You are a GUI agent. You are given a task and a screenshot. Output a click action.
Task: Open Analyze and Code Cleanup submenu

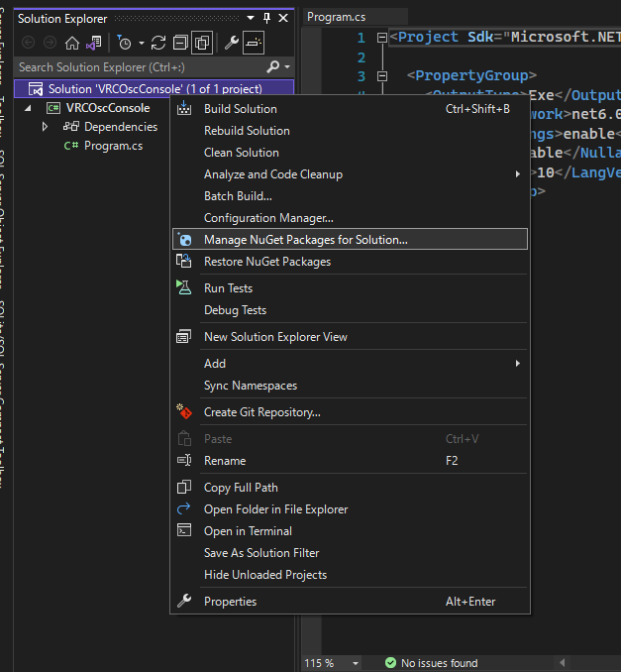(x=350, y=174)
